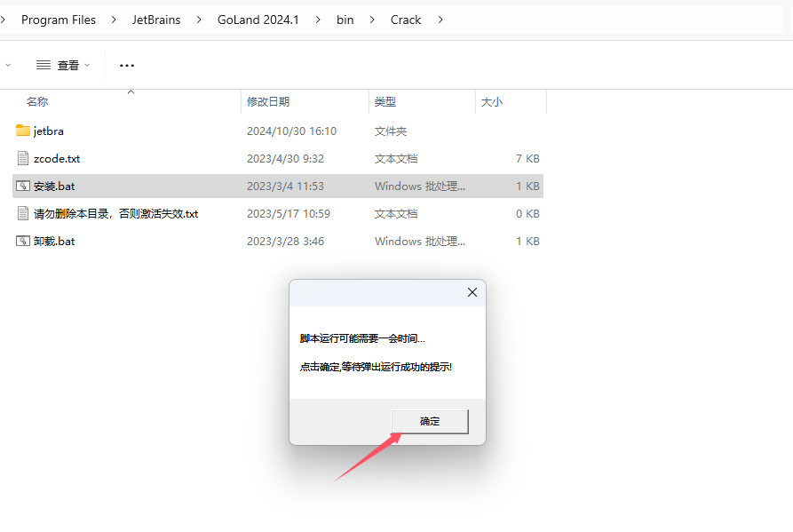
Task: Select the jetbra folder name
Action: (x=49, y=131)
